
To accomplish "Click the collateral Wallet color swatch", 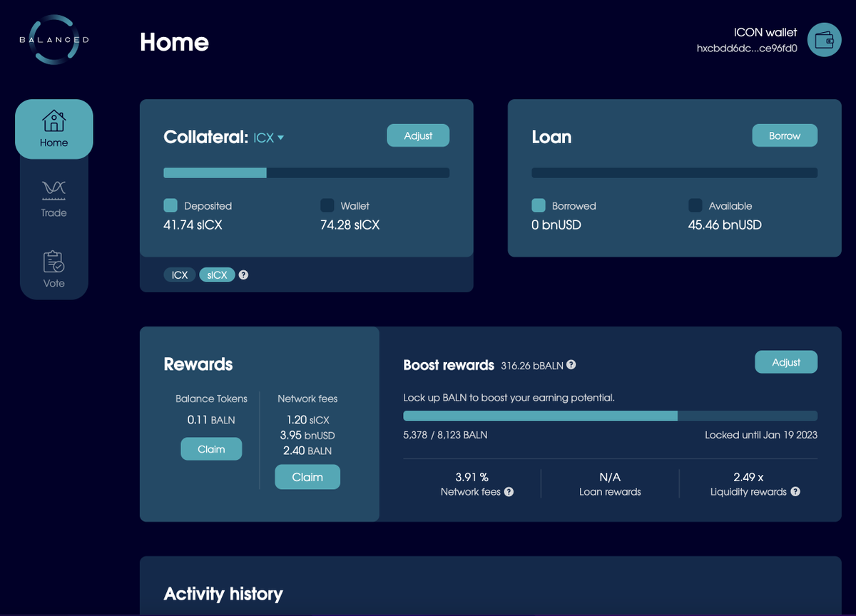I will click(x=327, y=205).
